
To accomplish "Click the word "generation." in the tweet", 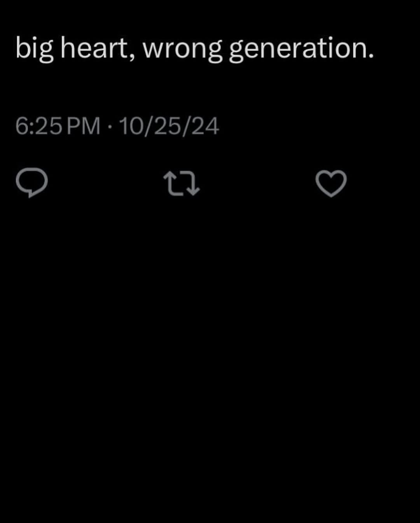I will [301, 49].
